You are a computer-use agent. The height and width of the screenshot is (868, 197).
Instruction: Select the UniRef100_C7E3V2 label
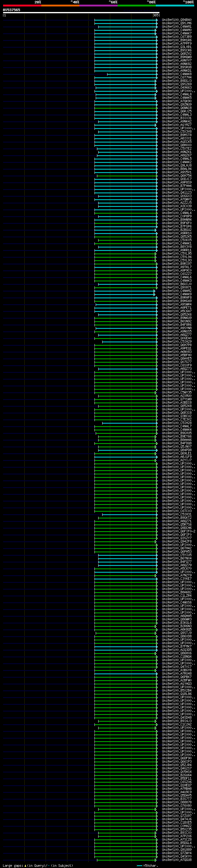click(176, 419)
